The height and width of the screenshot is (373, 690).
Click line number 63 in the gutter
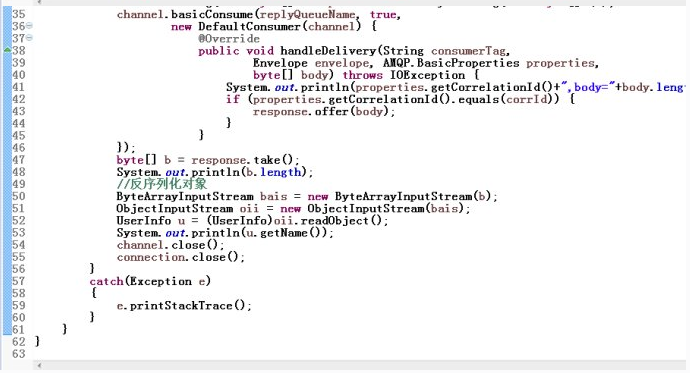(x=18, y=354)
